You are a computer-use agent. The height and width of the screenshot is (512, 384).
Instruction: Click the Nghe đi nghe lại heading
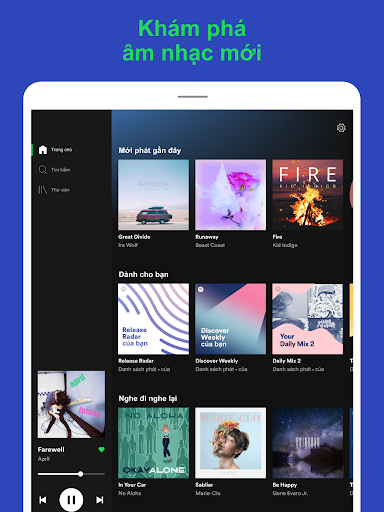coord(148,398)
